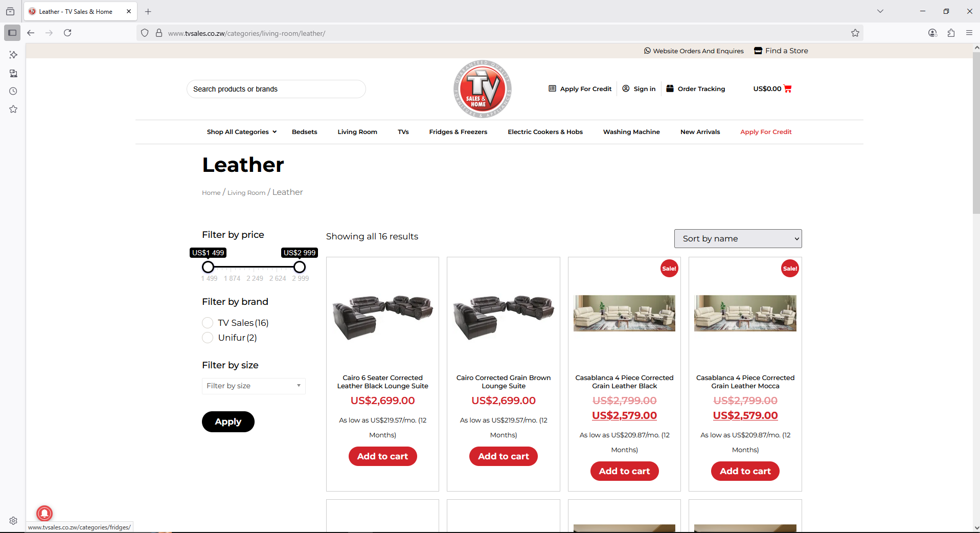Image resolution: width=980 pixels, height=533 pixels.
Task: Add the Cairo 6 Seater suite to cart
Action: (382, 456)
